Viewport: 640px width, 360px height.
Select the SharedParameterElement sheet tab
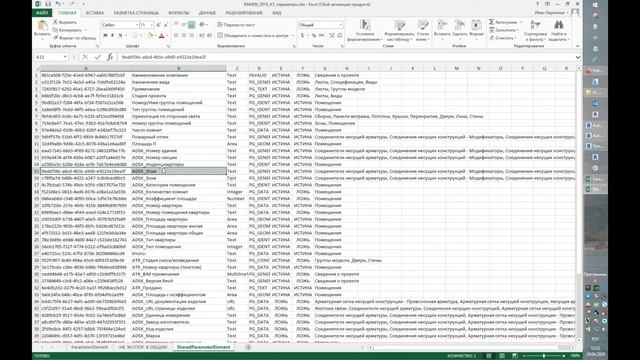(204, 347)
